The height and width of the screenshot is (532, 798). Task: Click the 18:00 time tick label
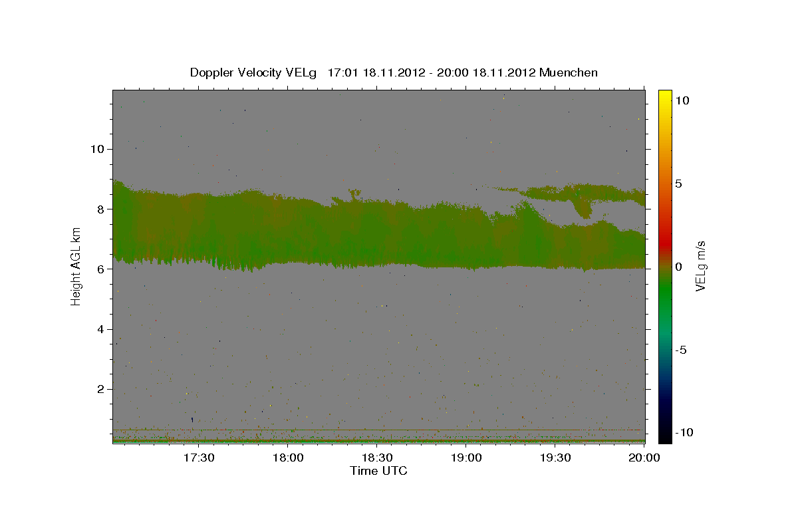pyautogui.click(x=288, y=458)
